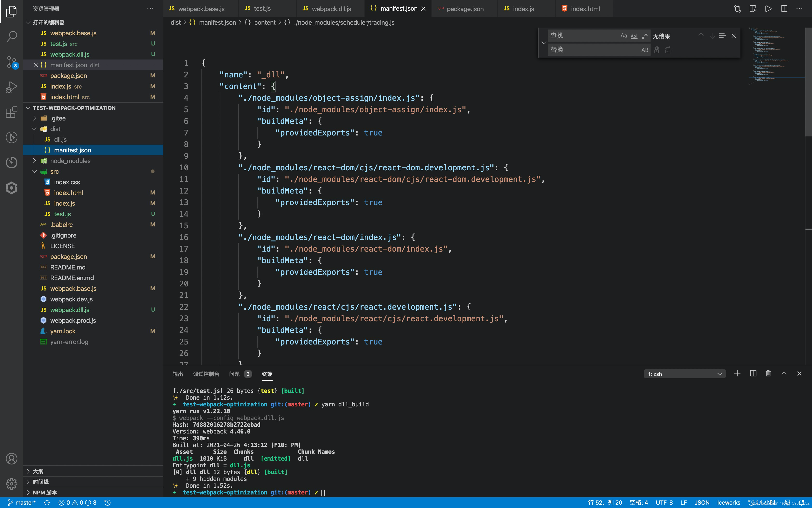Maximize the terminal panel with caret

tap(784, 374)
